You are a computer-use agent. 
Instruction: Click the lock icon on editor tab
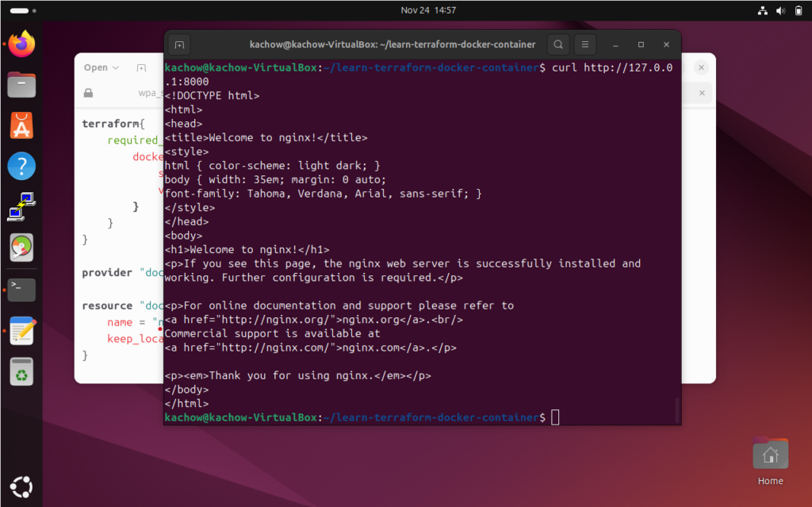[x=89, y=93]
